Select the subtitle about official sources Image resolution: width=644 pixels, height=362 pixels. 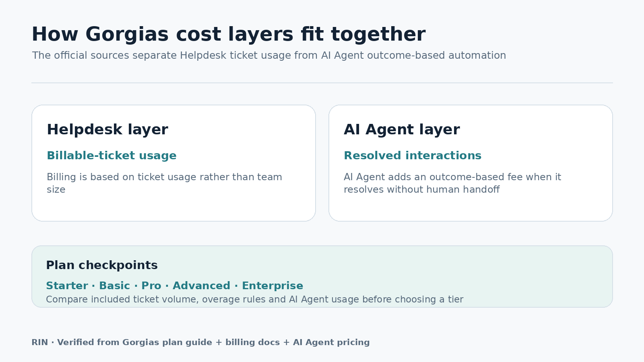(269, 56)
